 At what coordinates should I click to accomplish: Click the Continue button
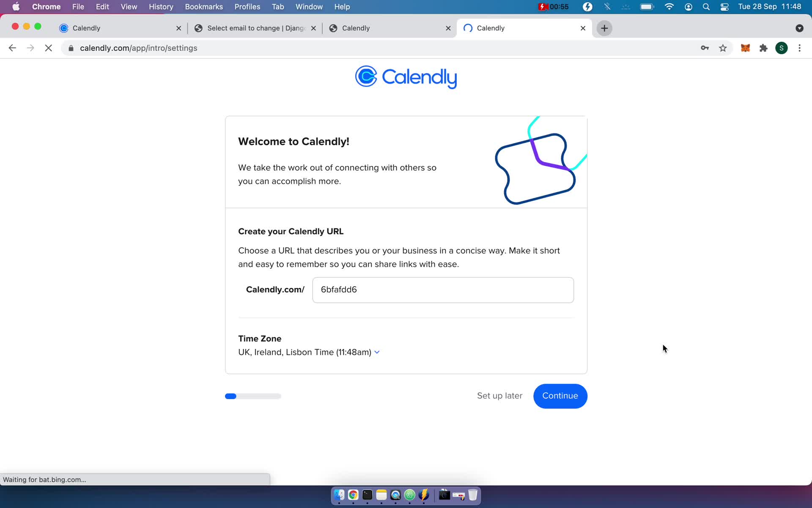click(x=560, y=396)
